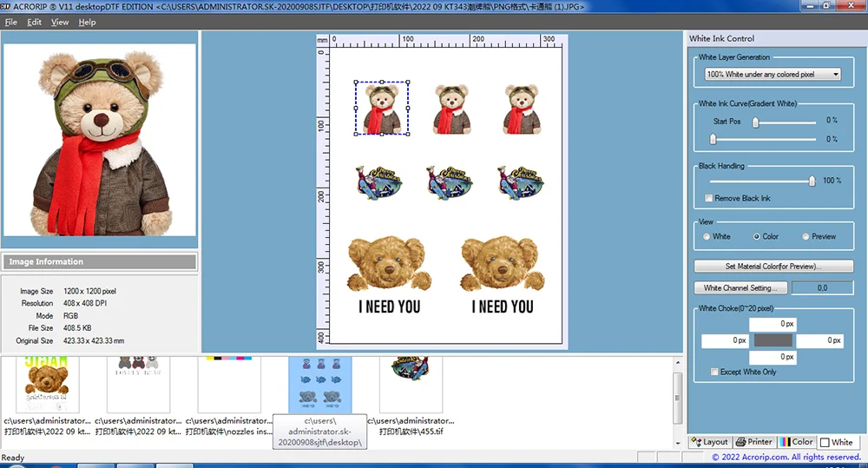This screenshot has width=868, height=468.
Task: Select the left I NEED YOU bear
Action: pos(389,275)
